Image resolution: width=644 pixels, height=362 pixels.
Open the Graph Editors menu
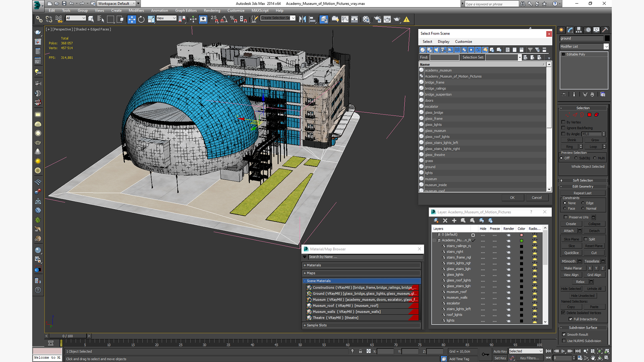186,10
